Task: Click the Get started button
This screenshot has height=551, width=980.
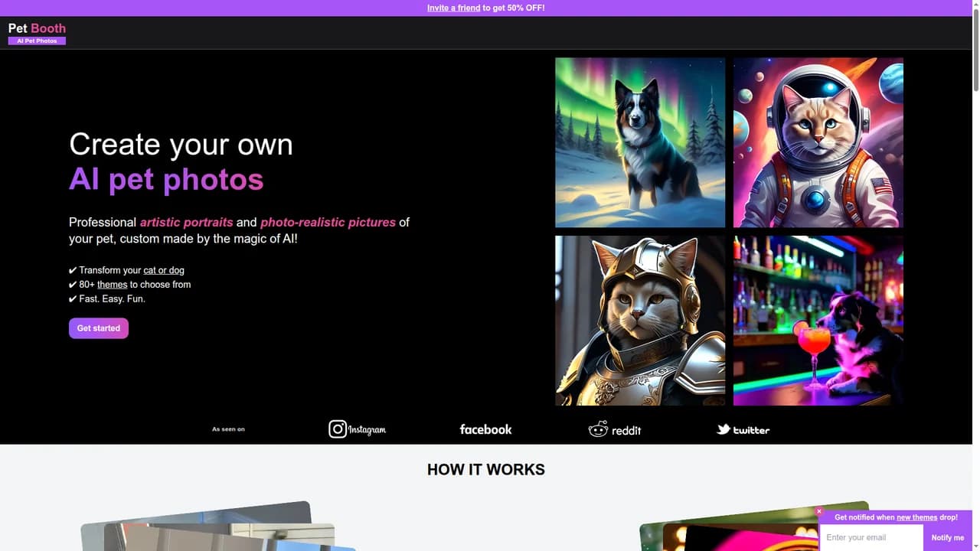Action: click(x=99, y=328)
